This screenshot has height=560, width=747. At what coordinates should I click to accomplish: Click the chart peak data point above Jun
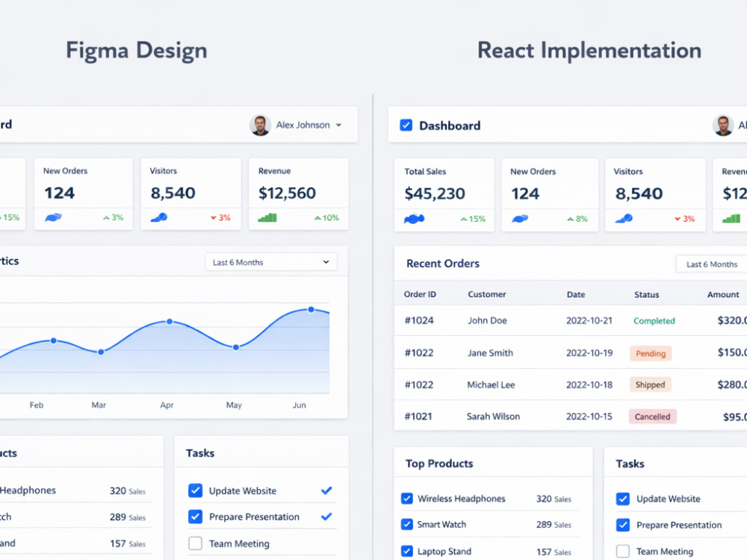[311, 310]
